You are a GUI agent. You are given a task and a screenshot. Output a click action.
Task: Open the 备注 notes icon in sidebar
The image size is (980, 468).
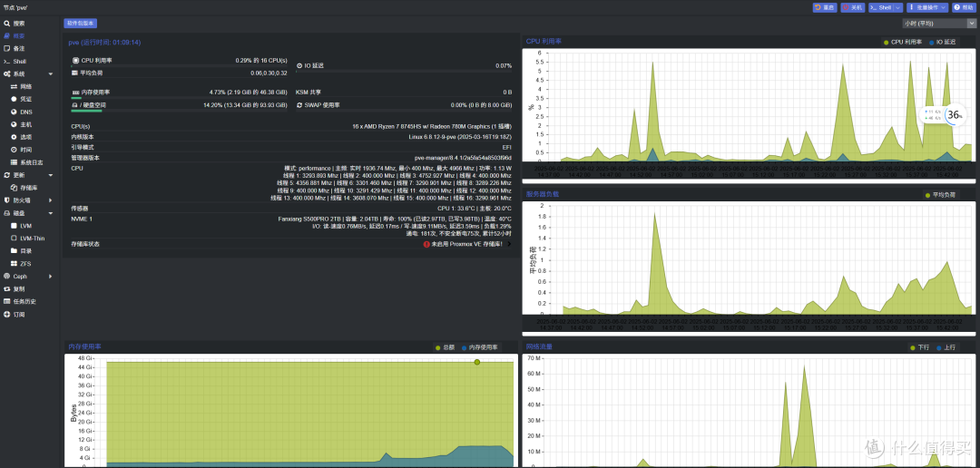point(7,48)
